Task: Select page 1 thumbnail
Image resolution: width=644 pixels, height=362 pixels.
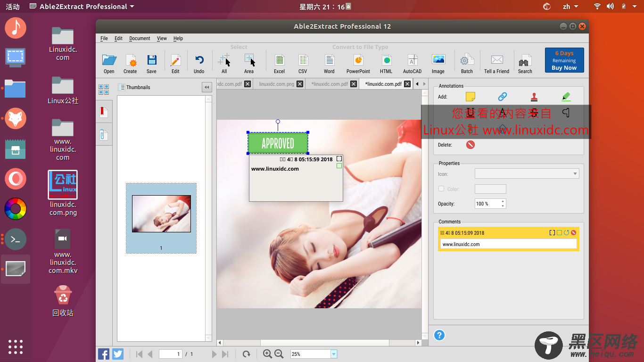Action: click(161, 218)
